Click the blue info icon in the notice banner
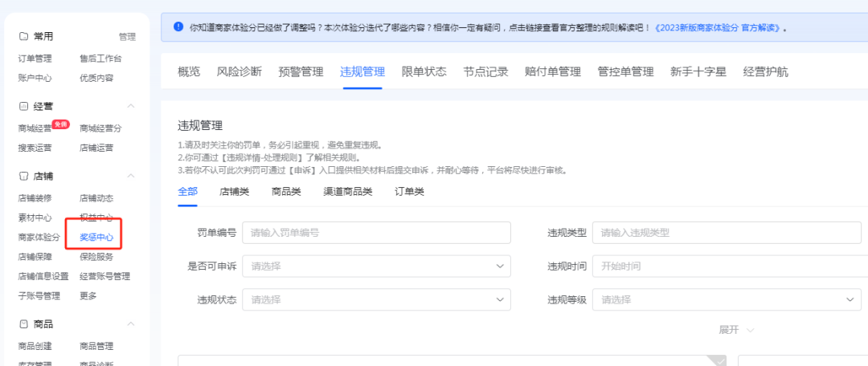This screenshot has width=868, height=366. tap(178, 26)
